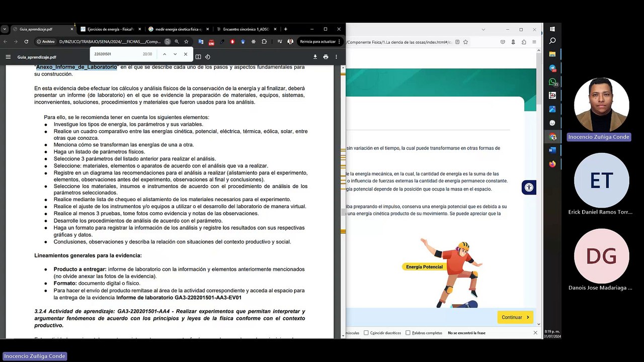The image size is (644, 362).
Task: Open Chrome extensions puzzle icon
Action: coord(264,42)
